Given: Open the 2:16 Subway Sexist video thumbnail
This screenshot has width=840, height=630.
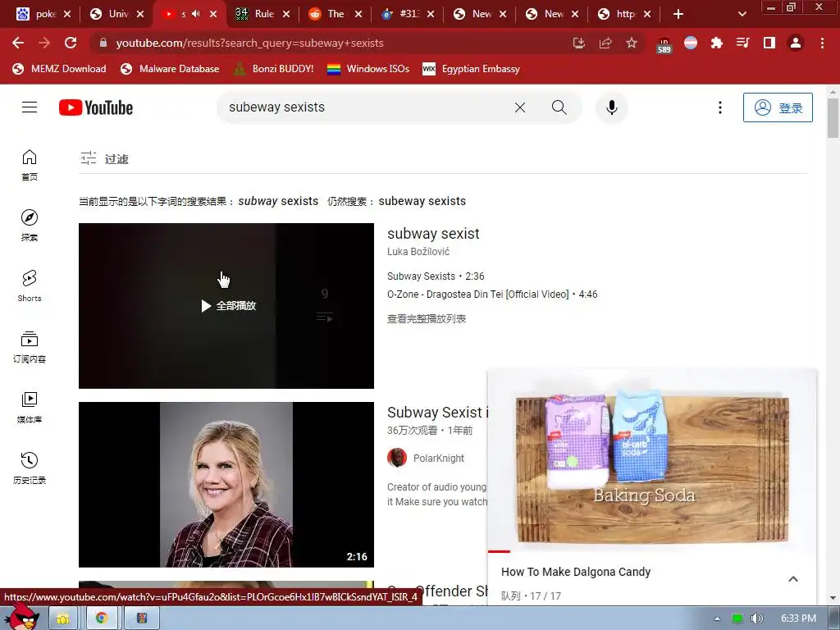Looking at the screenshot, I should (x=226, y=484).
